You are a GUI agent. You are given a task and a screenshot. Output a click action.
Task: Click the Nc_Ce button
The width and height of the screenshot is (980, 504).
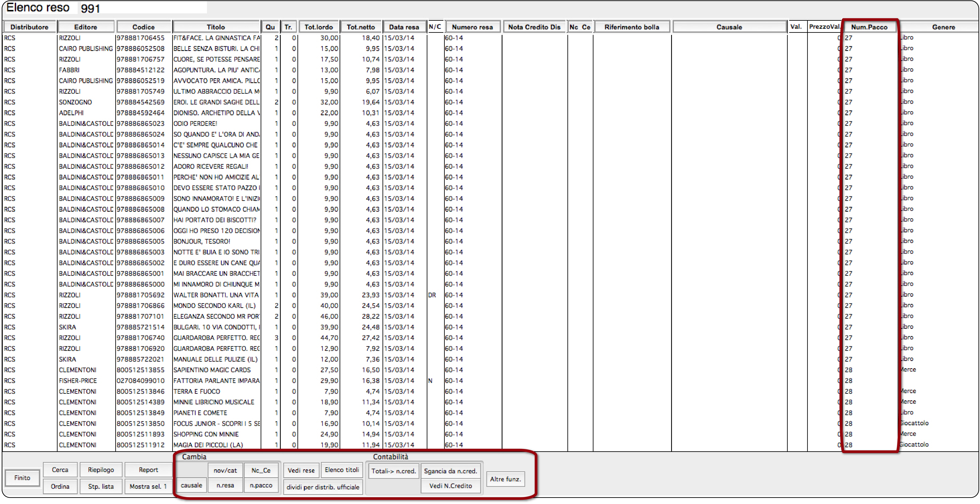point(261,471)
